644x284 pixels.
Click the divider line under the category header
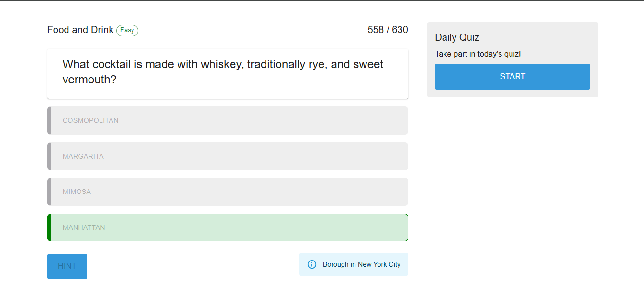(x=228, y=41)
